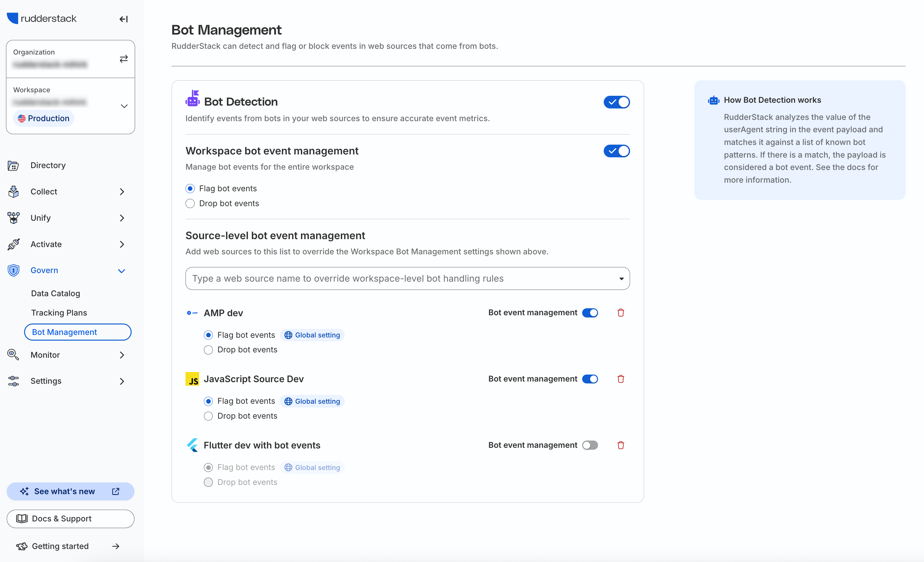Click the Settings sliders icon

(14, 381)
